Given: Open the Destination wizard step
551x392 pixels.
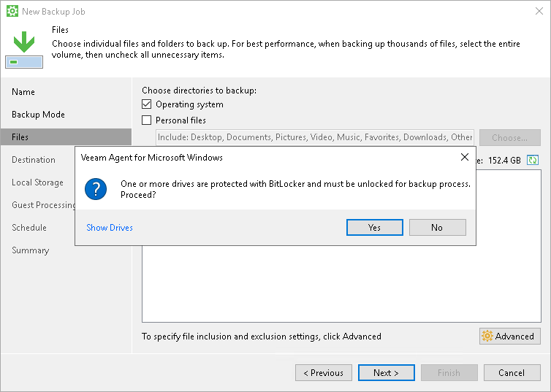Looking at the screenshot, I should pos(34,160).
